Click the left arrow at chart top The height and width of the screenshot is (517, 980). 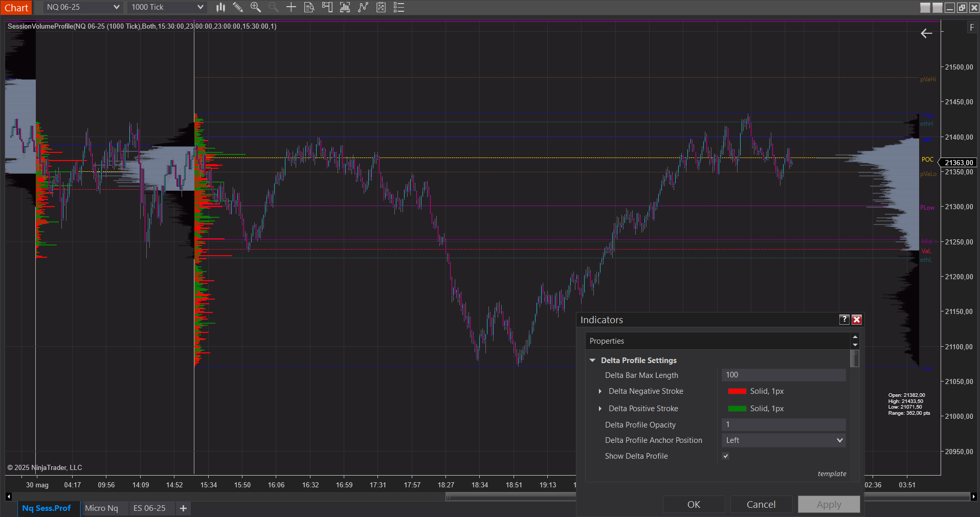926,34
